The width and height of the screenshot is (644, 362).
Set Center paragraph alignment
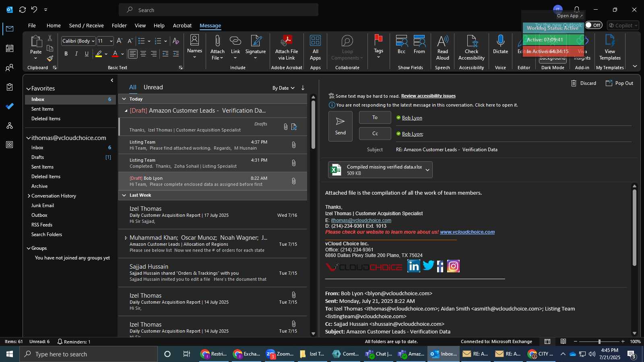pyautogui.click(x=143, y=54)
